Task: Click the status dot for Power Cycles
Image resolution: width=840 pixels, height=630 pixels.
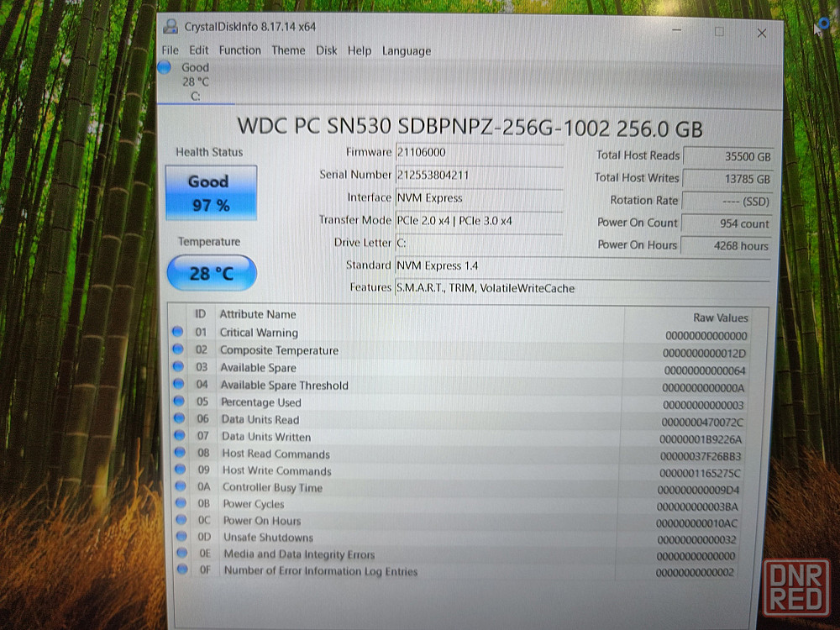Action: pos(181,502)
